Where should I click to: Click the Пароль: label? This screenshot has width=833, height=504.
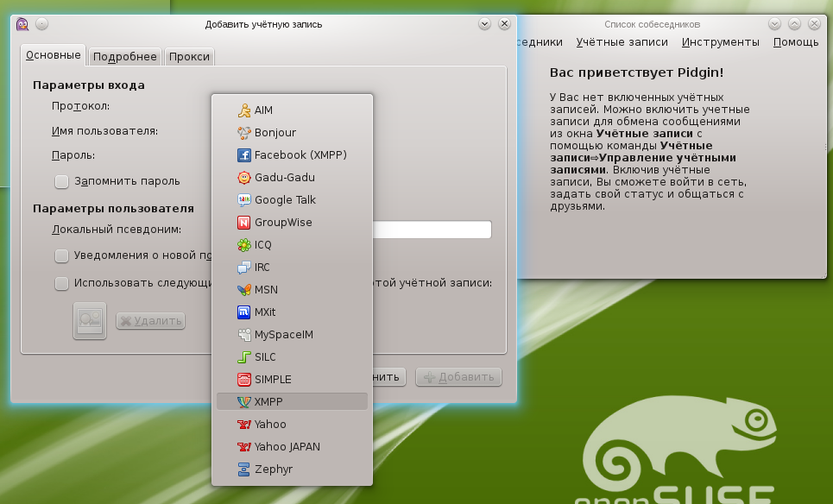pyautogui.click(x=73, y=155)
